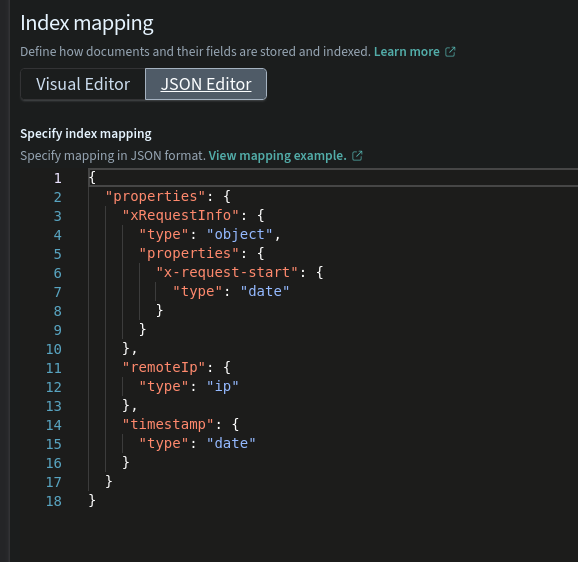The width and height of the screenshot is (578, 562).
Task: Click line number 14 in the gutter
Action: (54, 425)
